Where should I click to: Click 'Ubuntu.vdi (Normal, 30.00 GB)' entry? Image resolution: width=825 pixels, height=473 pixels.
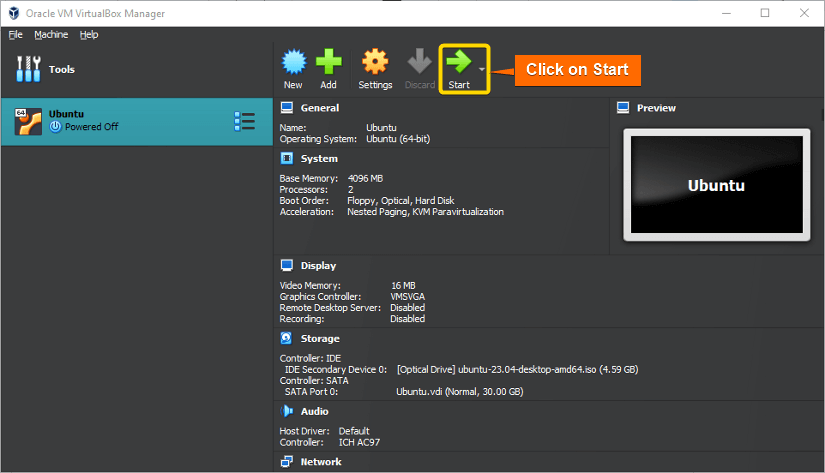point(459,391)
